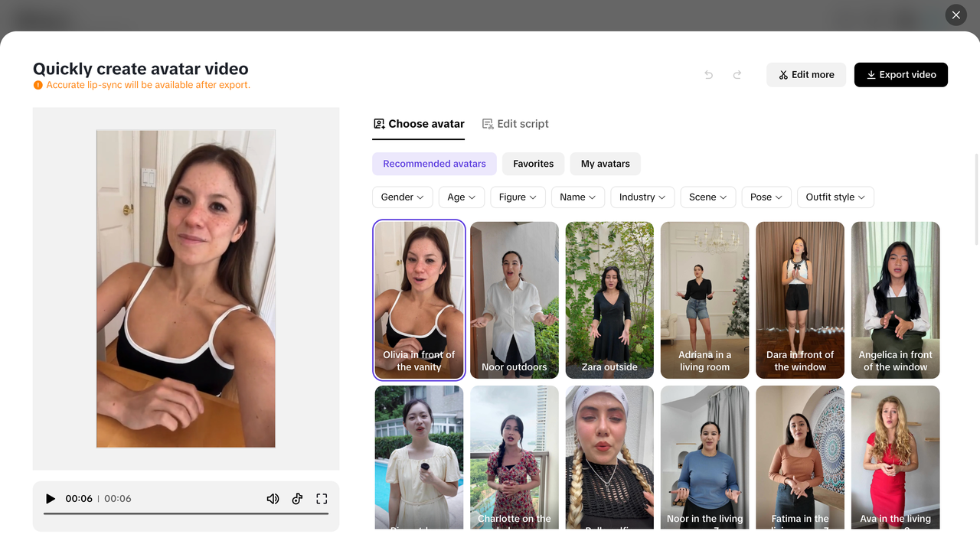
Task: Redo the last change
Action: point(737,74)
